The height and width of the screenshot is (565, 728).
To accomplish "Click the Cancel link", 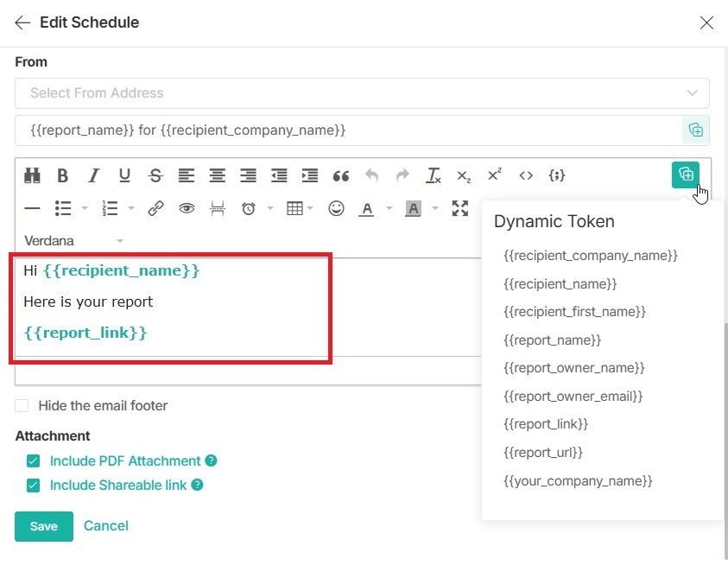I will (x=106, y=525).
